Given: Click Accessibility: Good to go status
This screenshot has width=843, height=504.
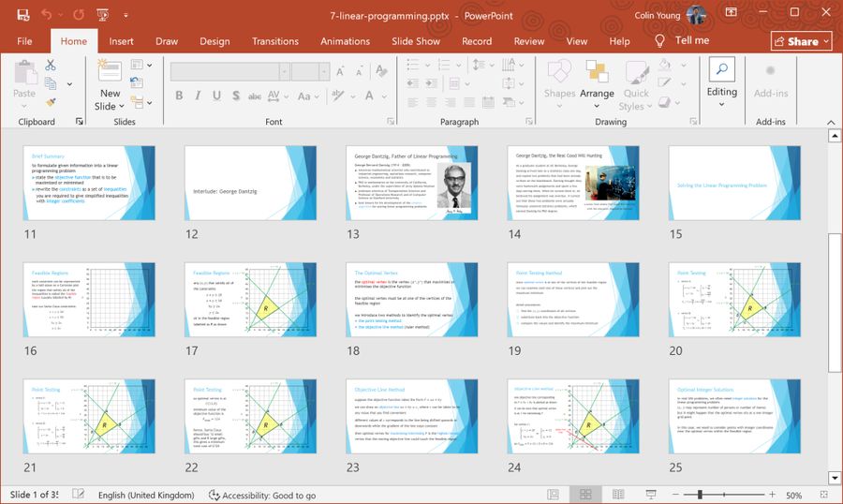Looking at the screenshot, I should click(x=261, y=495).
